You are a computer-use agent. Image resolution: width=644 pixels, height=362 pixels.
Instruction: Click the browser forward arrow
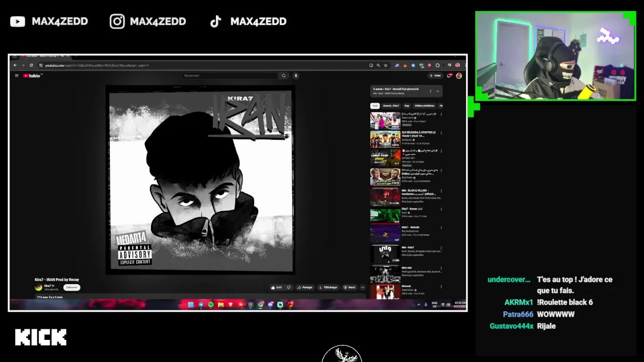(23, 65)
